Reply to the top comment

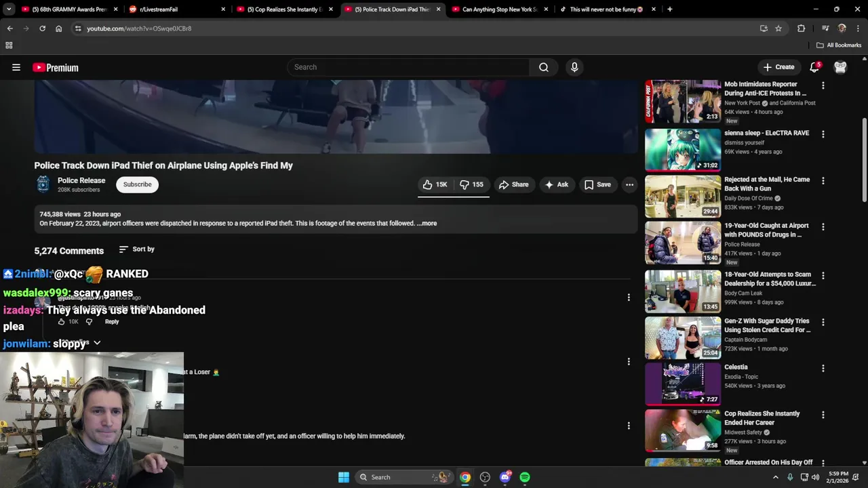[112, 322]
